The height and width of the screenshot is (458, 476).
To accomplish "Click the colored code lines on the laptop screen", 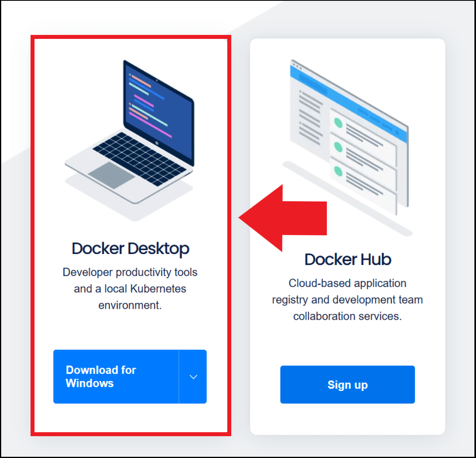I will [145, 99].
